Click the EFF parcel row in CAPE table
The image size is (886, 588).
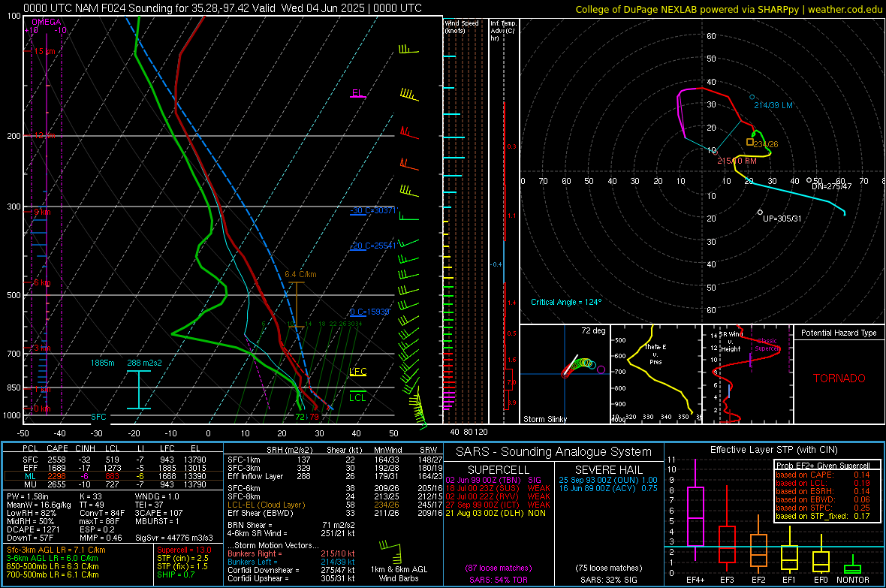pyautogui.click(x=113, y=468)
